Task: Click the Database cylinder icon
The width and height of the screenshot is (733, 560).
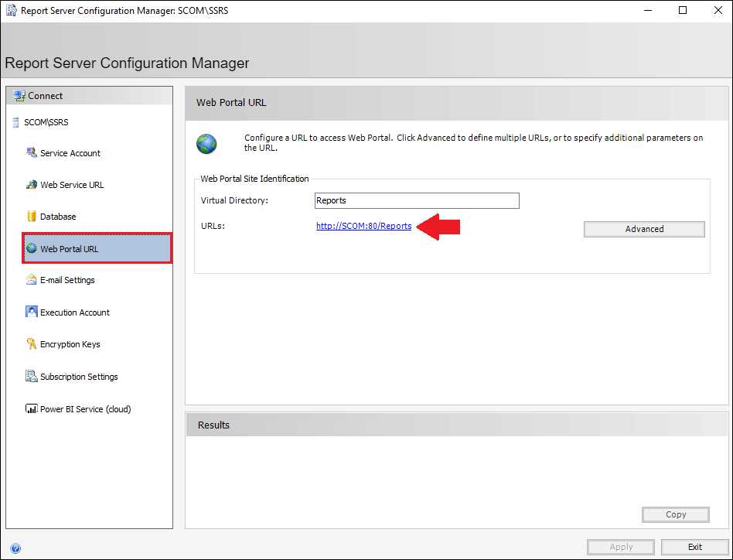Action: (32, 217)
